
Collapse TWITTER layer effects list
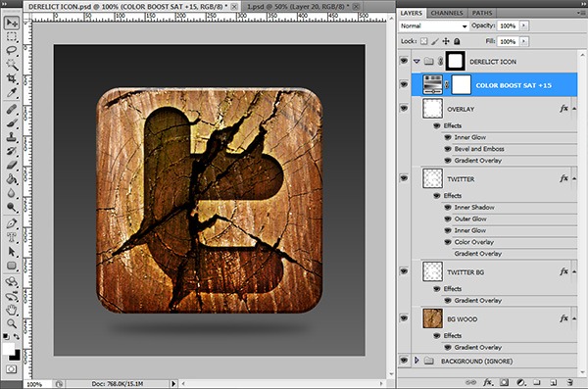coord(574,179)
